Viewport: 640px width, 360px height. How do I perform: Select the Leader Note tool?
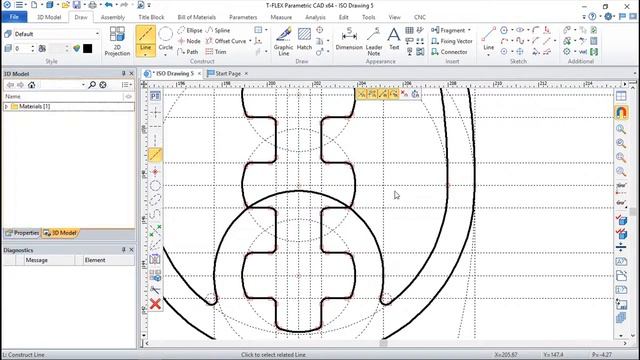click(373, 41)
